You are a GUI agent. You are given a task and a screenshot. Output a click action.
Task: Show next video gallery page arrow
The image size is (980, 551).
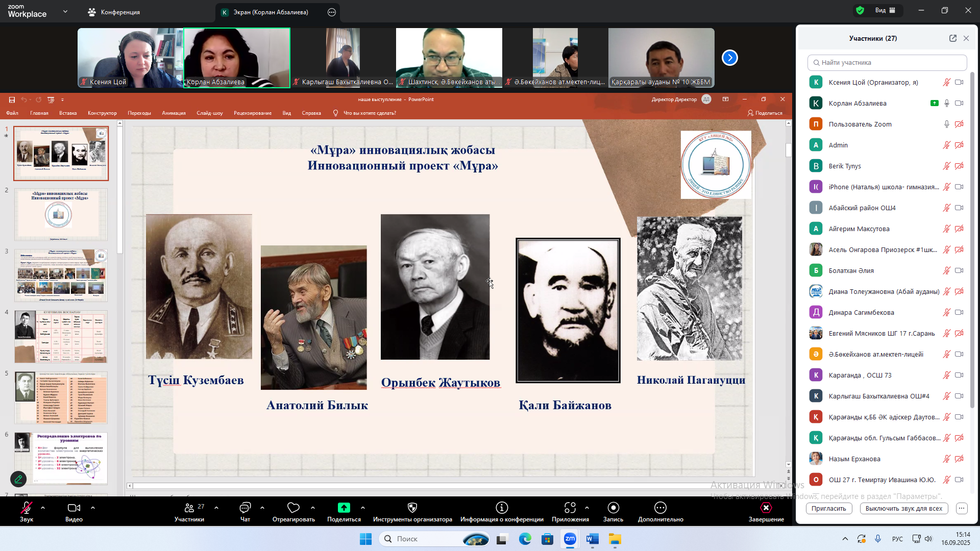[x=730, y=58]
